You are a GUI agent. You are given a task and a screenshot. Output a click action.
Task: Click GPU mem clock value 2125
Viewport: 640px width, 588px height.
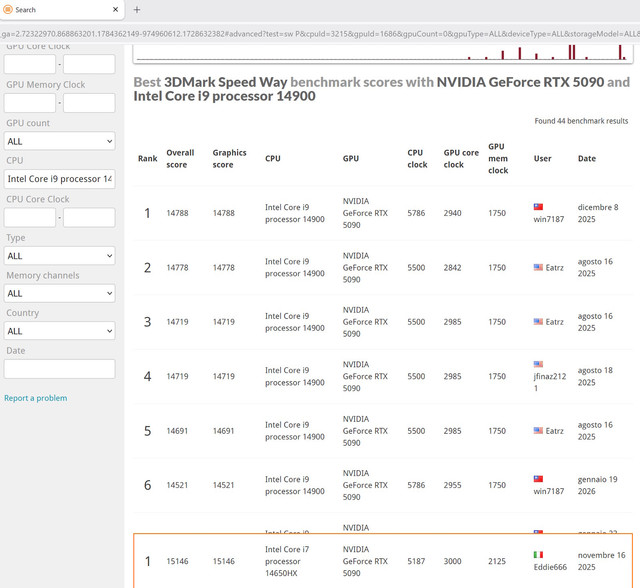tap(497, 561)
